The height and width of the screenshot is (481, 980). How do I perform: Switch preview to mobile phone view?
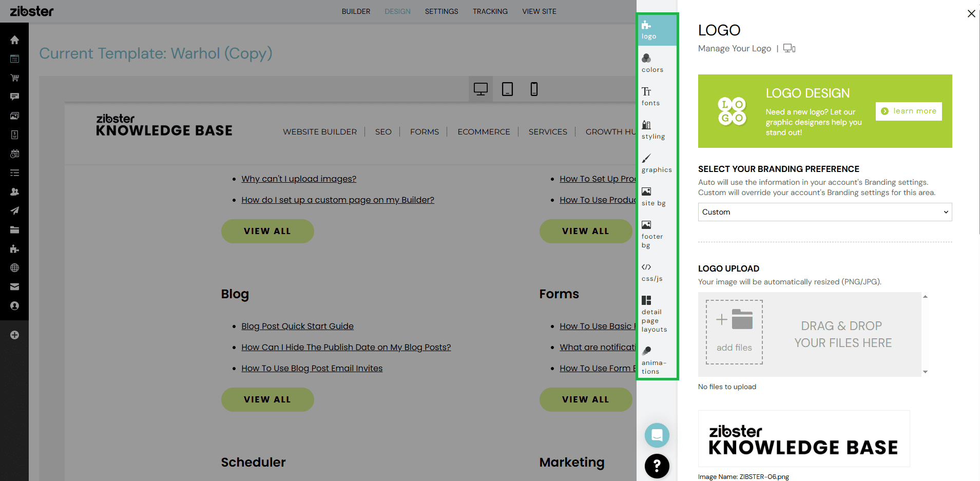pyautogui.click(x=534, y=89)
